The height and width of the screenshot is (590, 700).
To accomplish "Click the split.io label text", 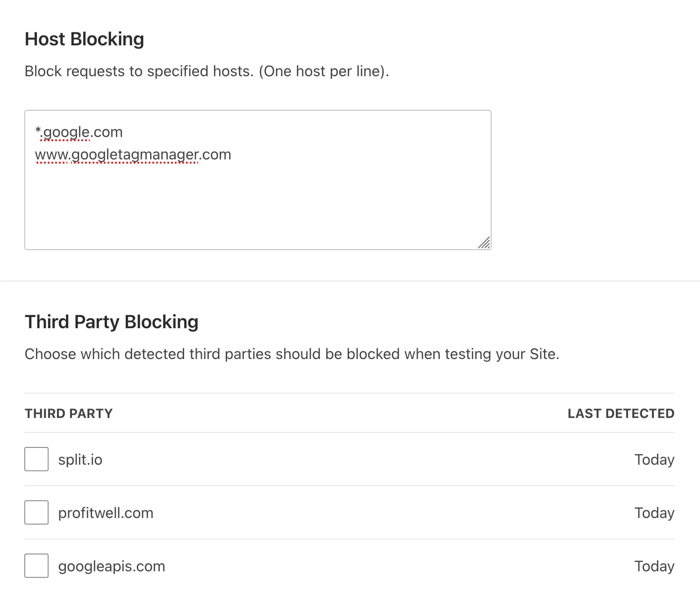I will pos(80,459).
